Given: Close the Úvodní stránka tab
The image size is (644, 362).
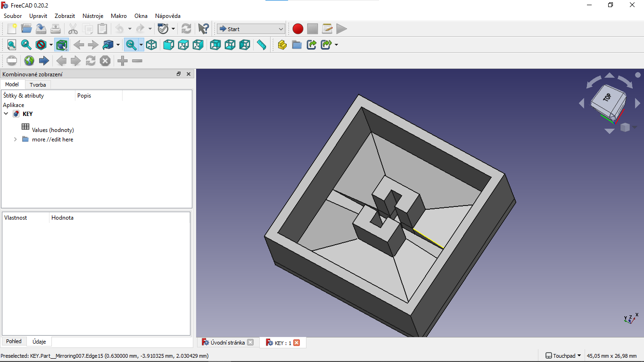Looking at the screenshot, I should point(250,343).
